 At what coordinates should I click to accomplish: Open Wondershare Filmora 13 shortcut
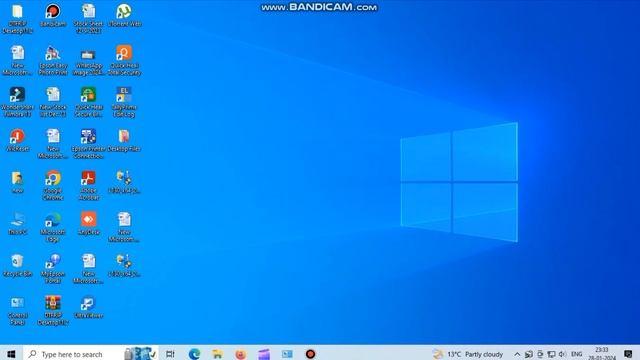(18, 102)
